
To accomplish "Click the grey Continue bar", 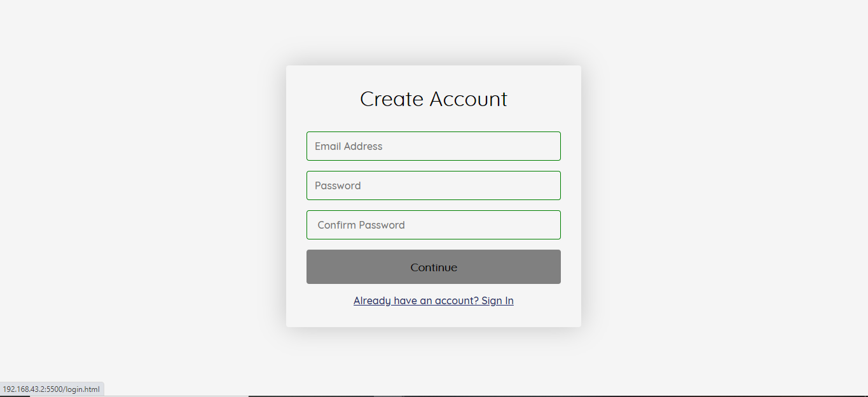I will 433,267.
